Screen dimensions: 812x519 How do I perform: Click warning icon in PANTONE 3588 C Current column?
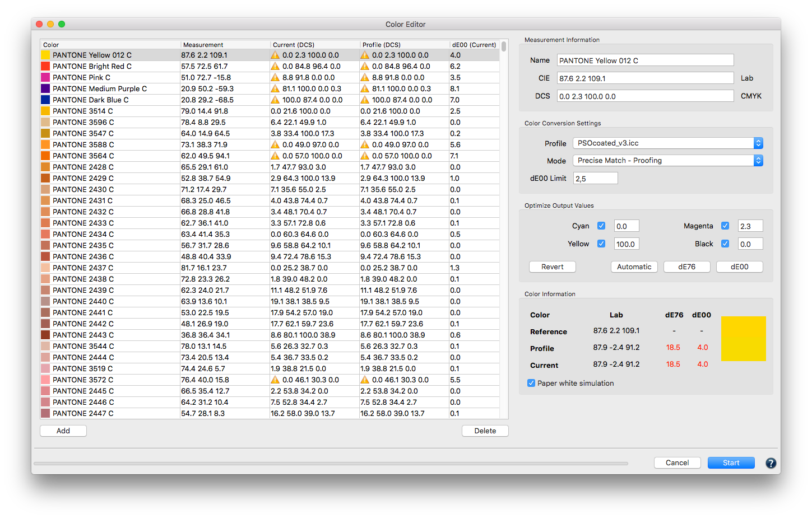[x=275, y=144]
